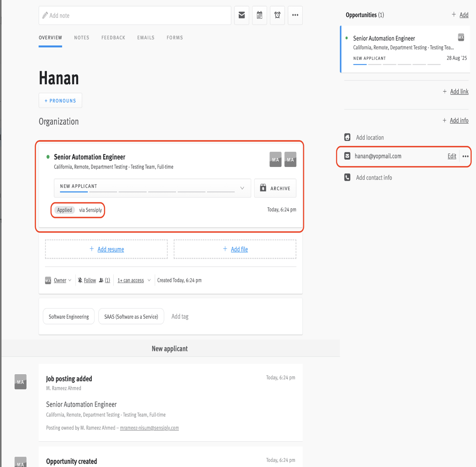Open the Emails tab
This screenshot has width=476, height=467.
146,38
